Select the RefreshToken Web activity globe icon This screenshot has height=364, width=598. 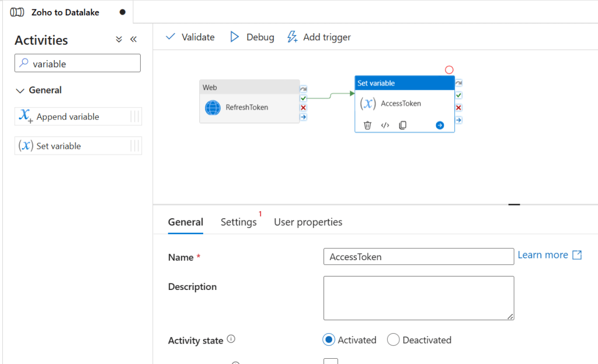click(213, 108)
